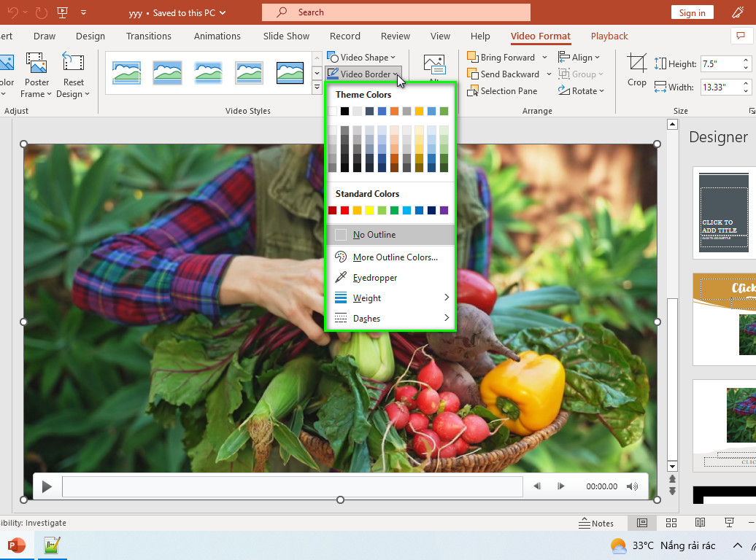
Task: Open the Playback tab
Action: tap(609, 36)
